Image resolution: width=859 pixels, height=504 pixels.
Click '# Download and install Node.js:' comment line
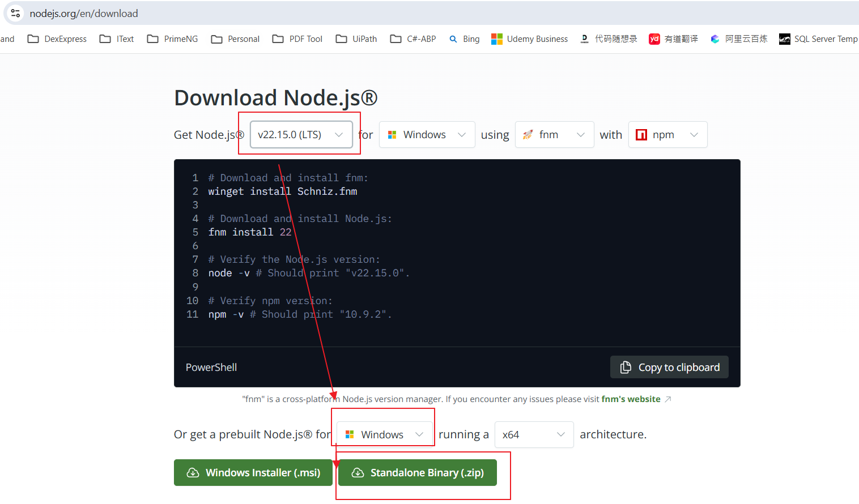click(x=300, y=219)
